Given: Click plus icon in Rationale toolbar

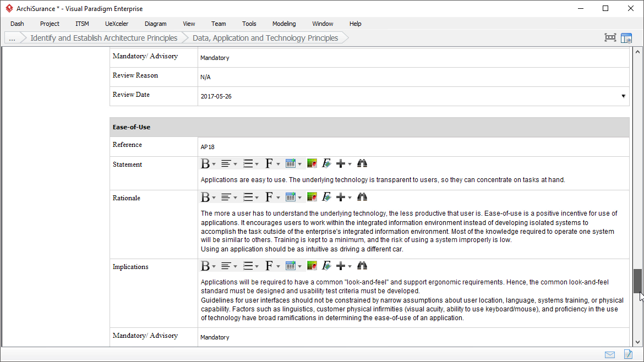Looking at the screenshot, I should click(341, 198).
